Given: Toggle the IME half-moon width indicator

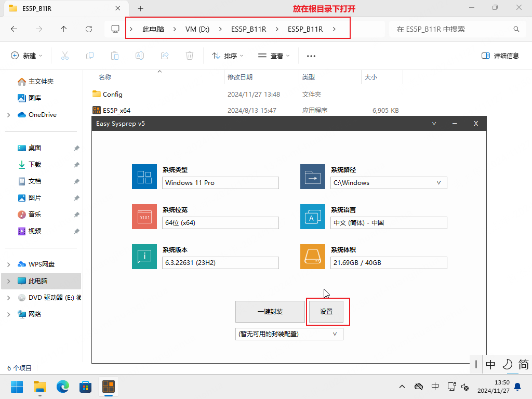Looking at the screenshot, I should [507, 365].
